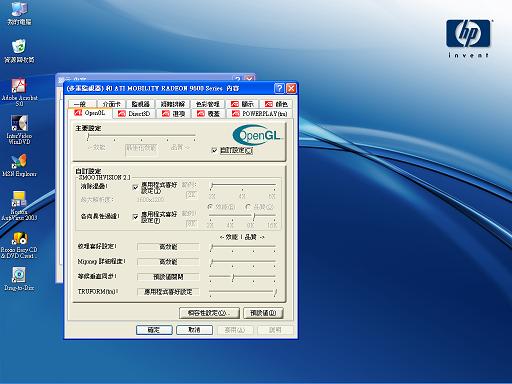The image size is (512, 384).
Task: Click 相容性設定 (Compatibility Settings) button
Action: click(209, 313)
